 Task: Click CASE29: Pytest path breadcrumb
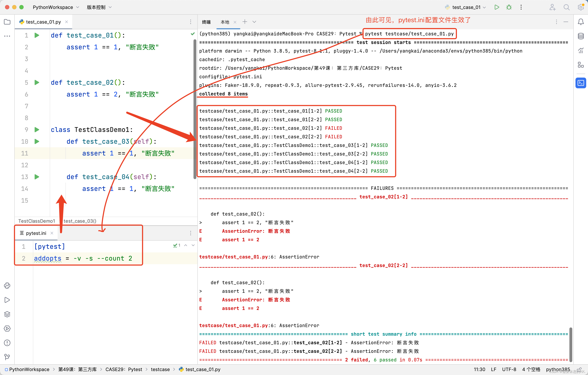click(x=124, y=369)
